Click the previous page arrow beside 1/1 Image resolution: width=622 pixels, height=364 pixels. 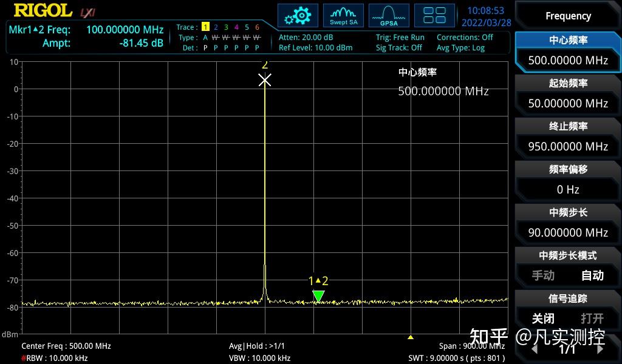click(x=535, y=349)
